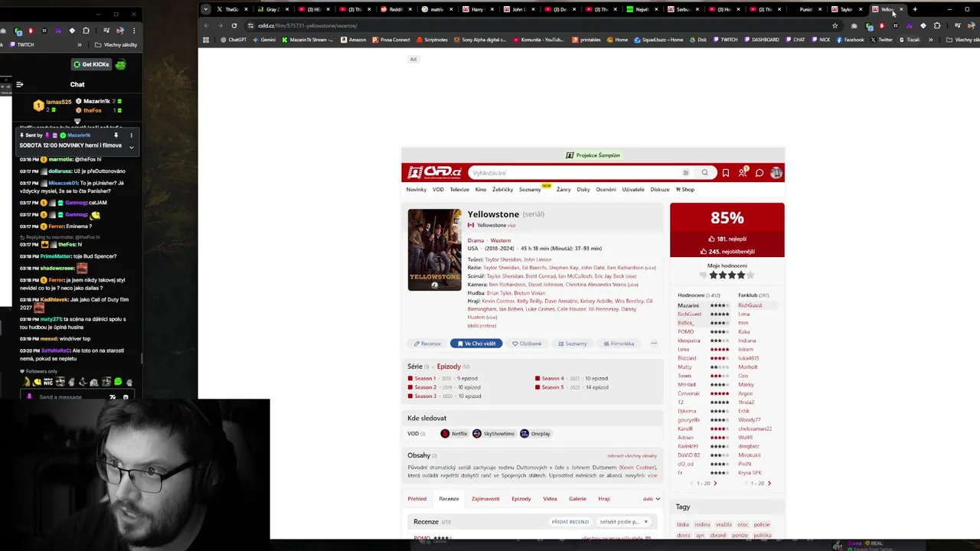Click the PŘIDAT RECENZI button
Image resolution: width=980 pixels, height=551 pixels.
(570, 522)
